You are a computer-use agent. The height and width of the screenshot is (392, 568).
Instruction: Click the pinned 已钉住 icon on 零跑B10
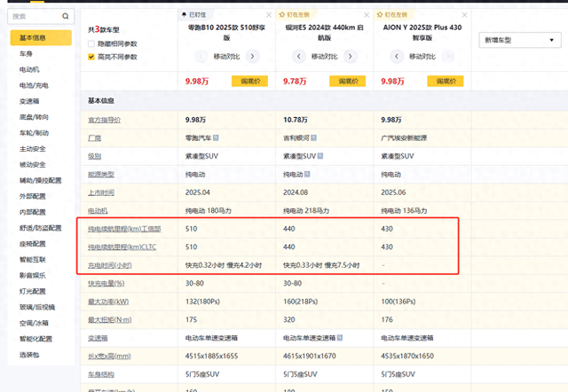(x=184, y=15)
